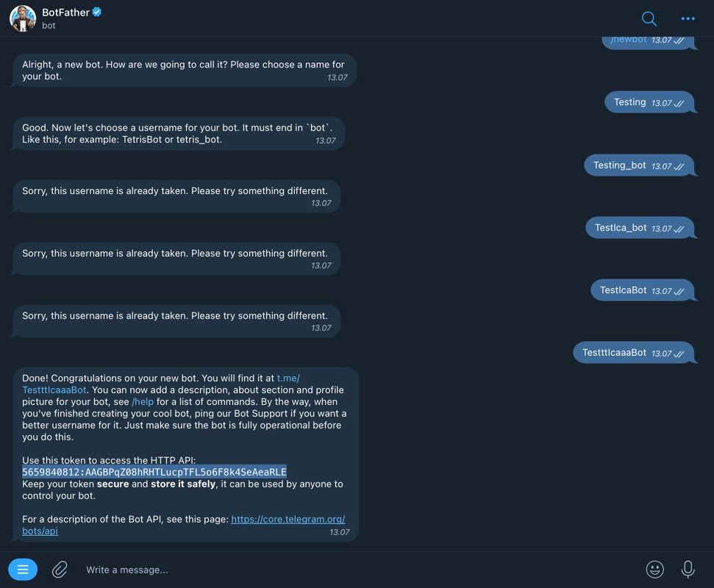
Task: Open the search in chat icon
Action: pos(649,19)
